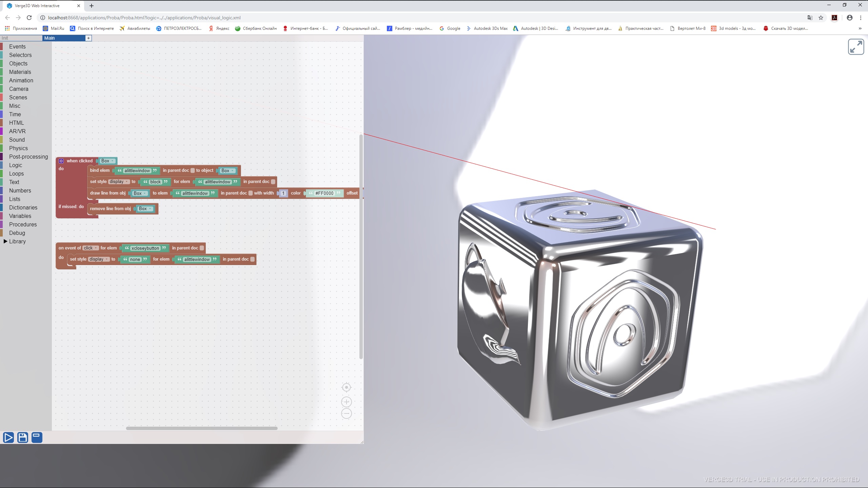Edit the #FF0000 color text field

(x=324, y=193)
